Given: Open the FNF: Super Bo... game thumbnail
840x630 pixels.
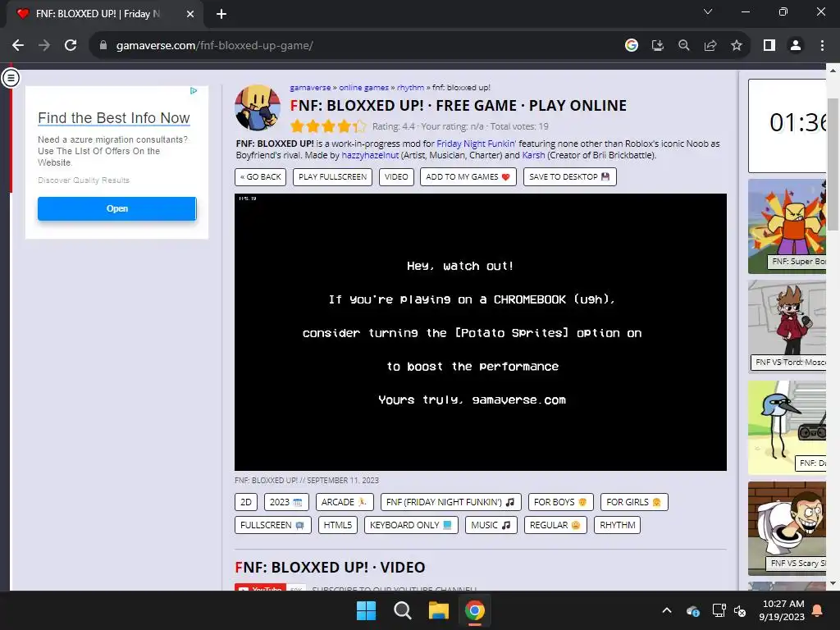Looking at the screenshot, I should pyautogui.click(x=787, y=226).
